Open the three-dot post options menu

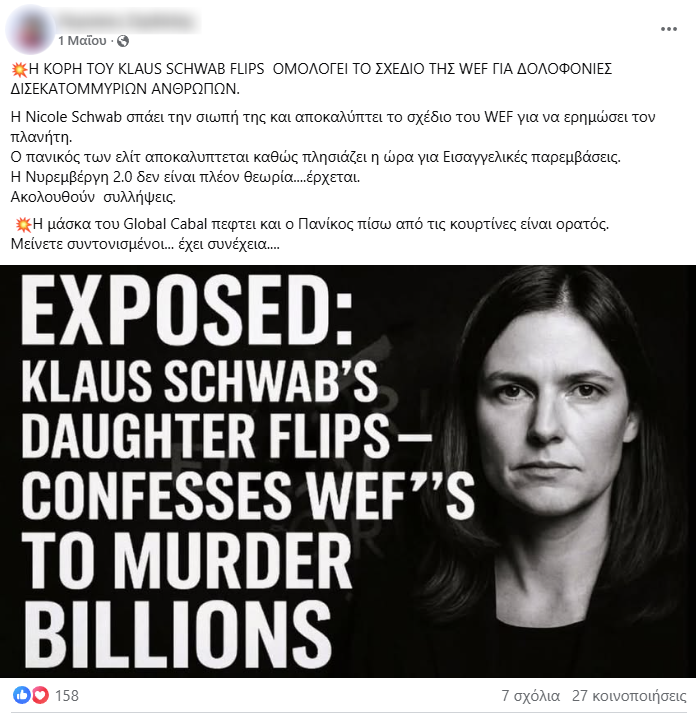point(669,29)
